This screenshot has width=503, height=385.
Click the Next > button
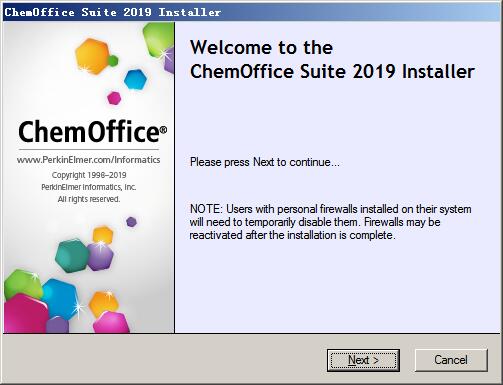tap(363, 360)
